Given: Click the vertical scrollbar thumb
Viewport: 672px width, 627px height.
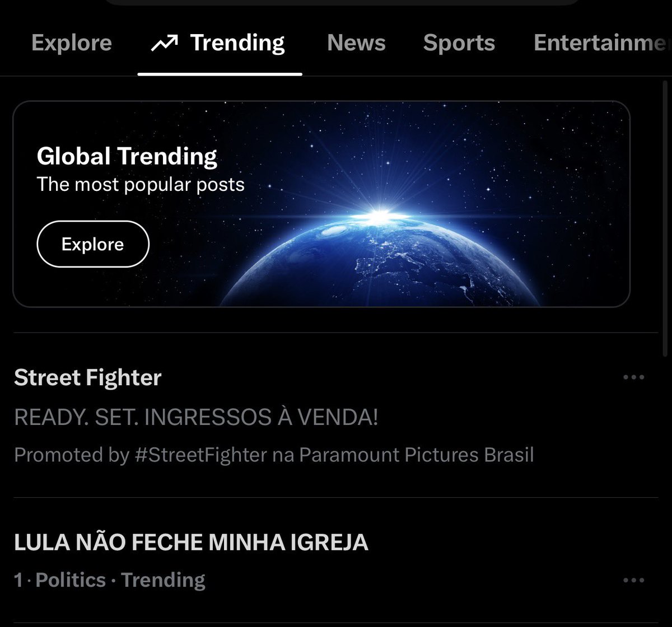Looking at the screenshot, I should tap(665, 218).
